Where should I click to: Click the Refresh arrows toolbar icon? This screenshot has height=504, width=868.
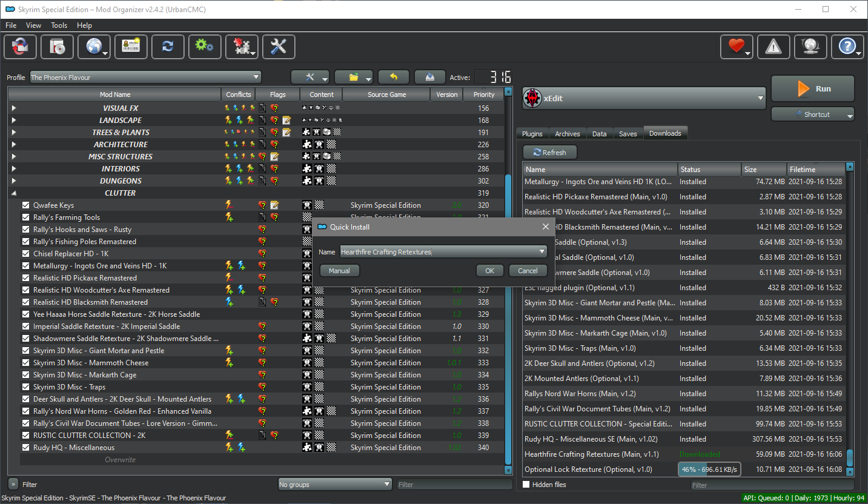click(x=168, y=47)
